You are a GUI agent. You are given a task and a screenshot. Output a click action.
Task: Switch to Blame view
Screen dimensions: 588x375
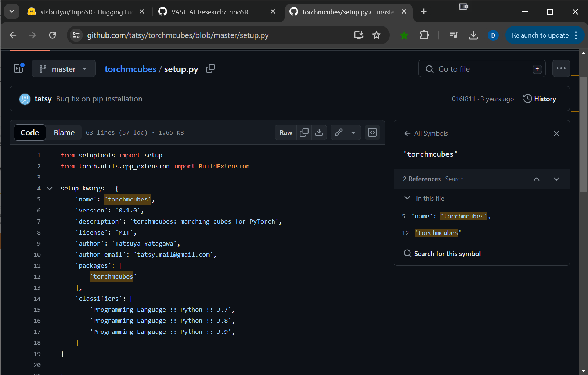pos(64,133)
